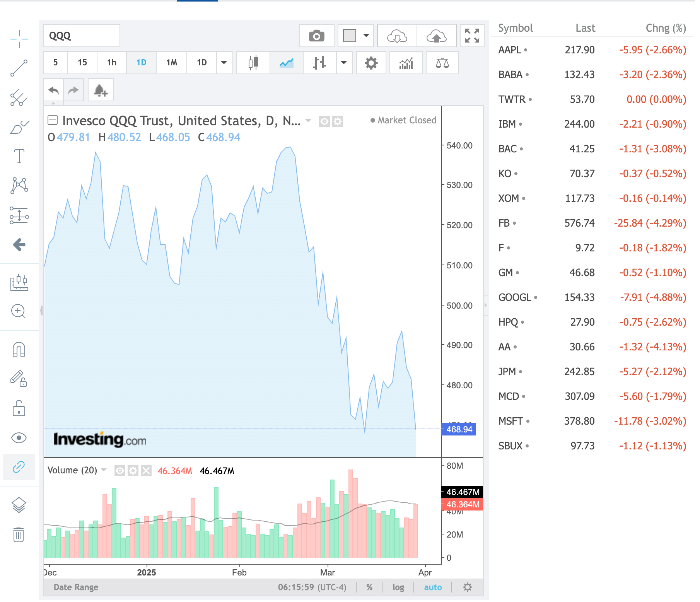This screenshot has height=602, width=700.
Task: Click the save chart cloud upload icon
Action: pyautogui.click(x=437, y=36)
